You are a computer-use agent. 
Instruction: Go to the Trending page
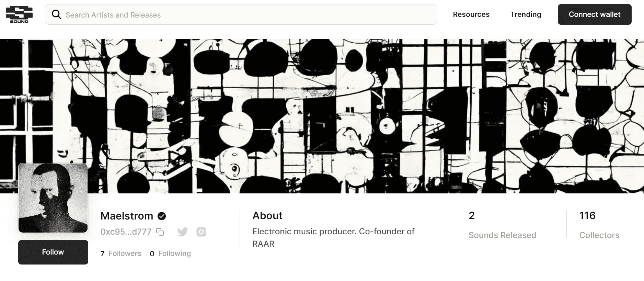526,14
